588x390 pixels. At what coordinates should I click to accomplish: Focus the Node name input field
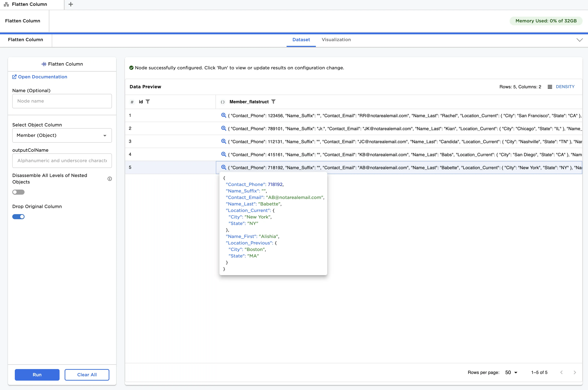pyautogui.click(x=62, y=101)
